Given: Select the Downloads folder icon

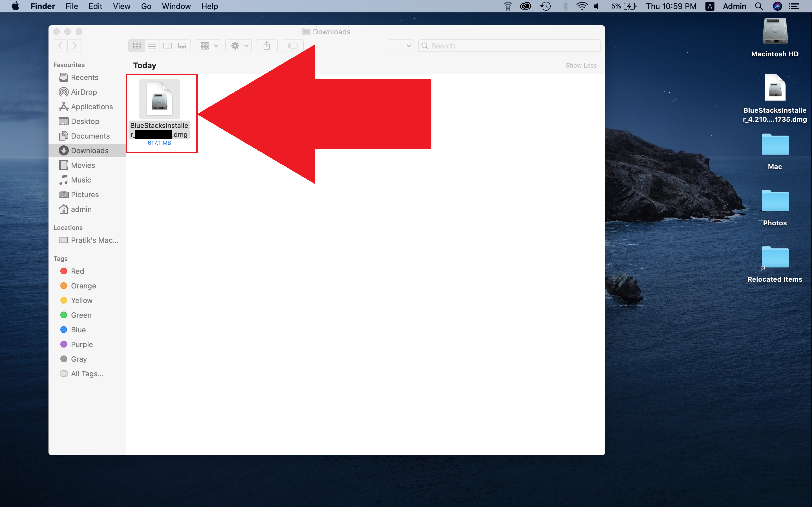Looking at the screenshot, I should tap(63, 151).
